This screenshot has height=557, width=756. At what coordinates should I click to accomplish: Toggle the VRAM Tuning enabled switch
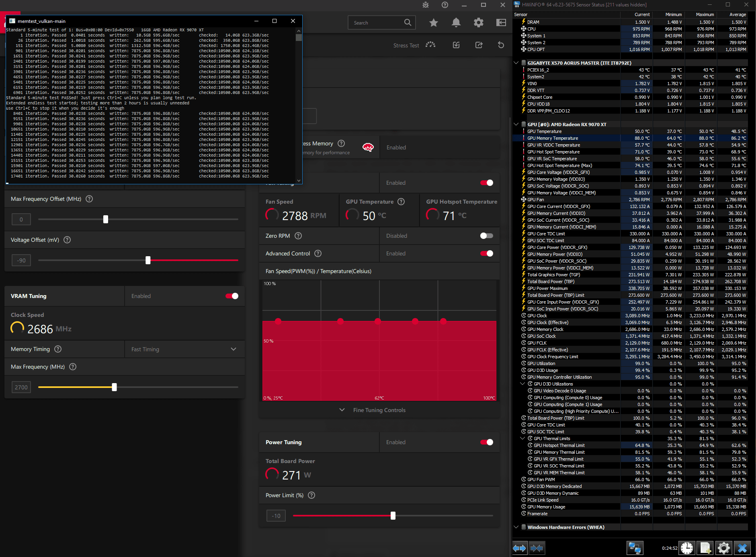pos(232,296)
